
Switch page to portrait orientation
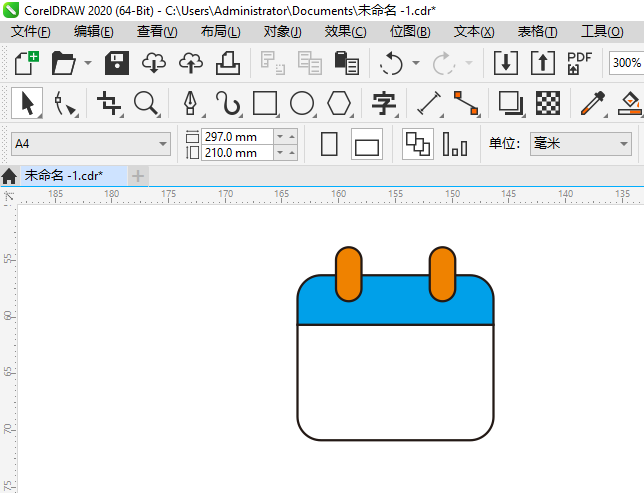pos(329,144)
